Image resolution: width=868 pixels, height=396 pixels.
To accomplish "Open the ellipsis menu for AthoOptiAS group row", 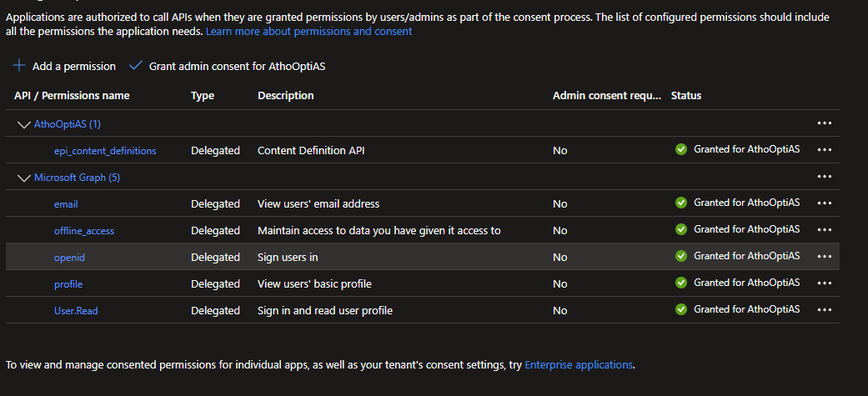I will click(x=825, y=123).
